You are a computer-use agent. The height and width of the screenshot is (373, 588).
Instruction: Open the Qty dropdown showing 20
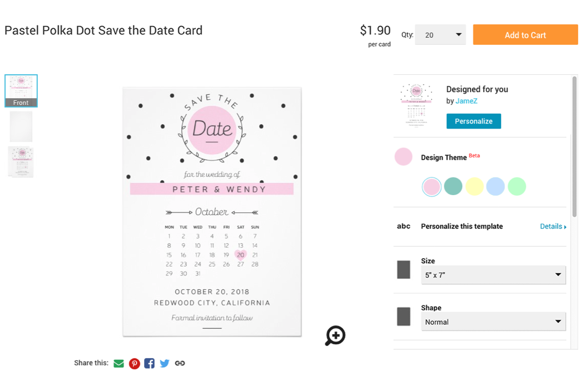point(440,35)
